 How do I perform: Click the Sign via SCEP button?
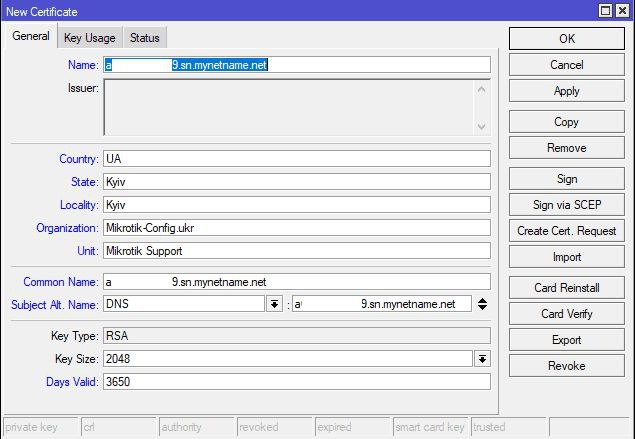[567, 205]
